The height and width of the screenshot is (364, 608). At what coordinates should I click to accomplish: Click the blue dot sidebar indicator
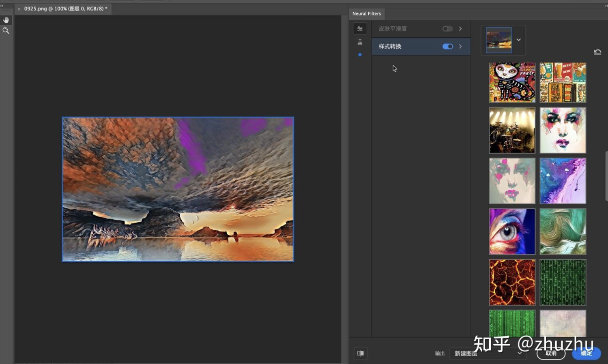(360, 55)
